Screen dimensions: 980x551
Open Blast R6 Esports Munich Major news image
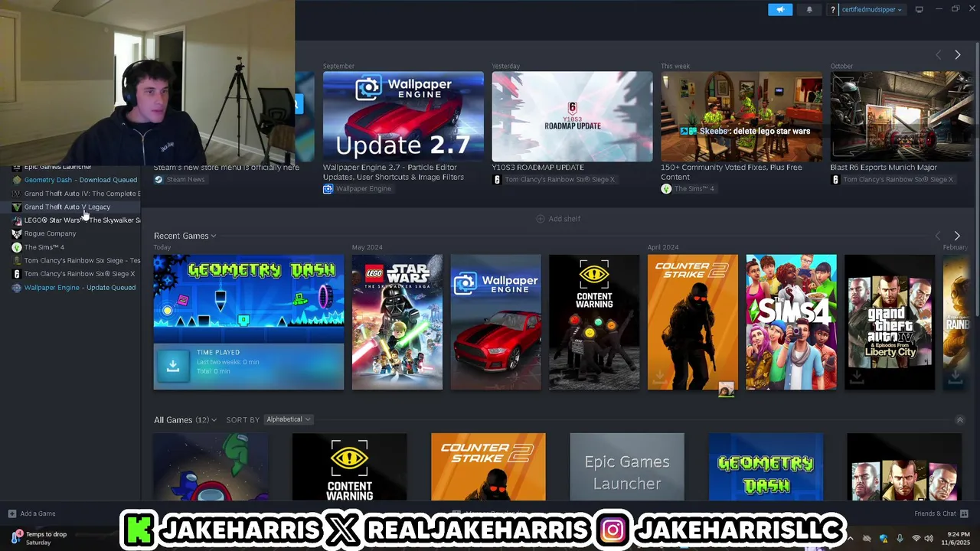pyautogui.click(x=901, y=116)
